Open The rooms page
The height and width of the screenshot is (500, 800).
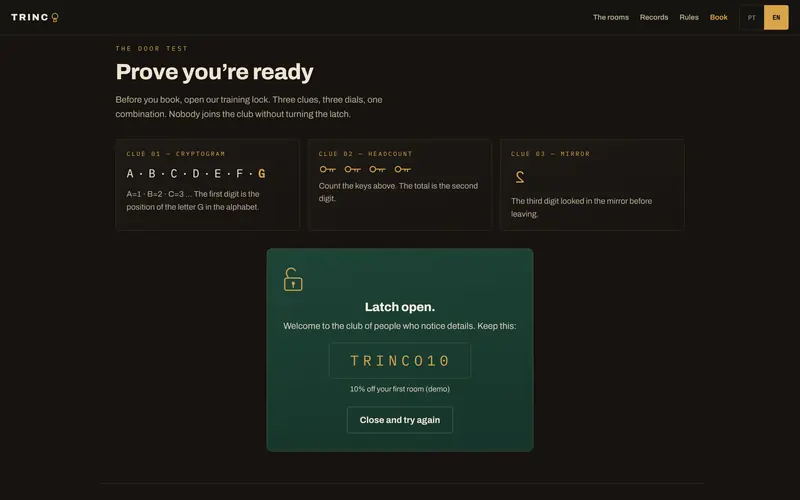coord(611,17)
